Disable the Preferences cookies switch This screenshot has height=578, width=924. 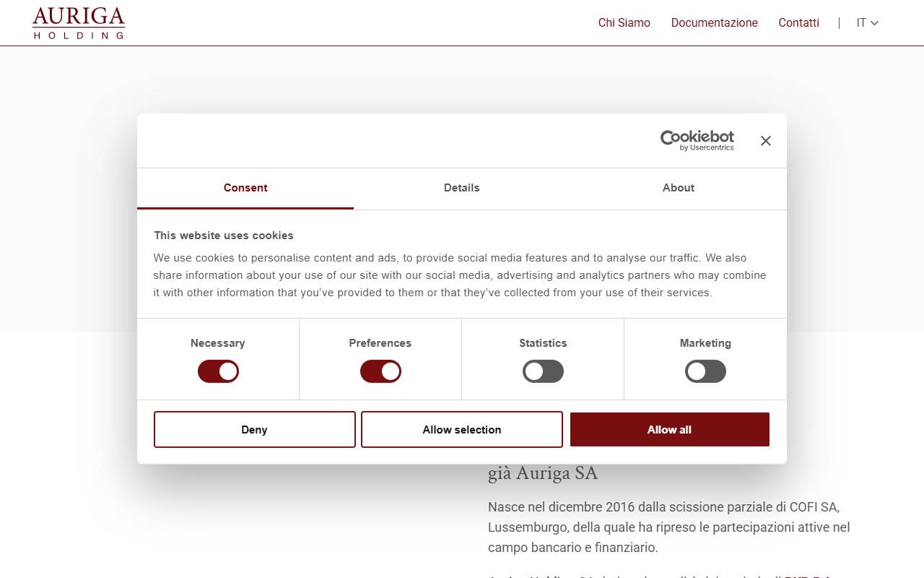(380, 371)
